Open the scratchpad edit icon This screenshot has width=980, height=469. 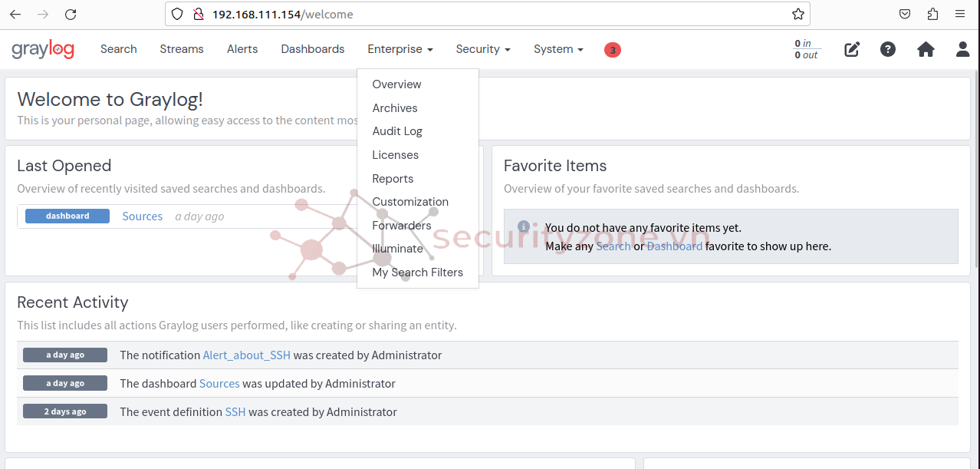852,49
